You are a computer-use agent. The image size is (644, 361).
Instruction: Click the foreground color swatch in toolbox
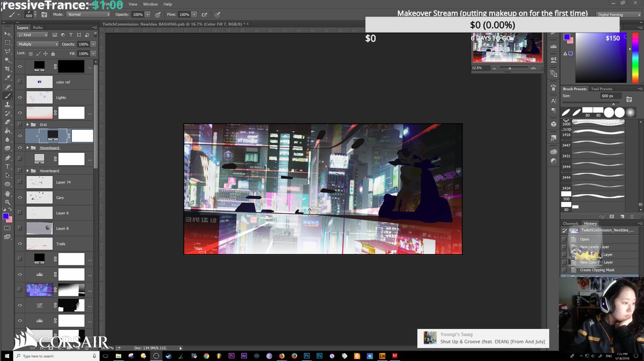pos(5,216)
